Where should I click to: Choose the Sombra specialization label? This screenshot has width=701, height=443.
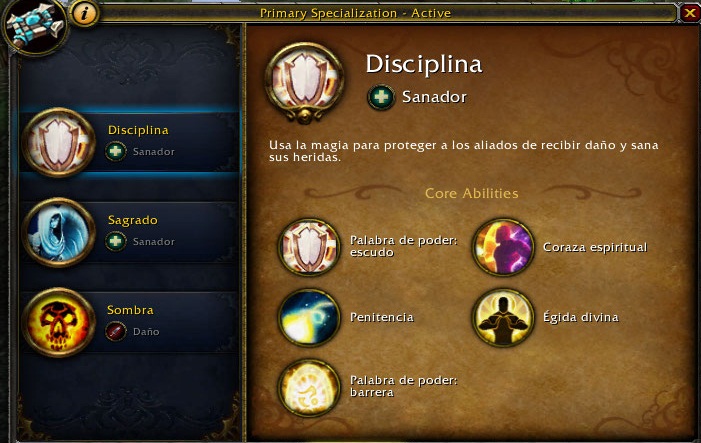coord(130,310)
